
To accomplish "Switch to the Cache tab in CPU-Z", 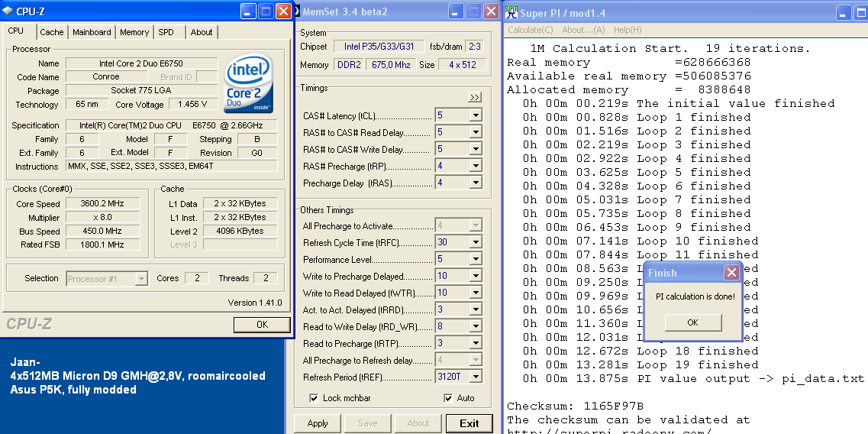I will pos(52,32).
